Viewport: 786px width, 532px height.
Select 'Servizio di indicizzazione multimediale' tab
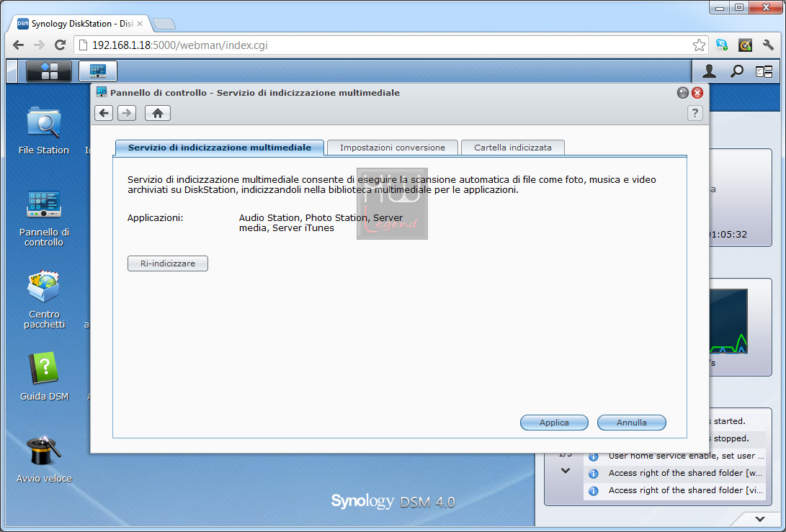pos(220,148)
